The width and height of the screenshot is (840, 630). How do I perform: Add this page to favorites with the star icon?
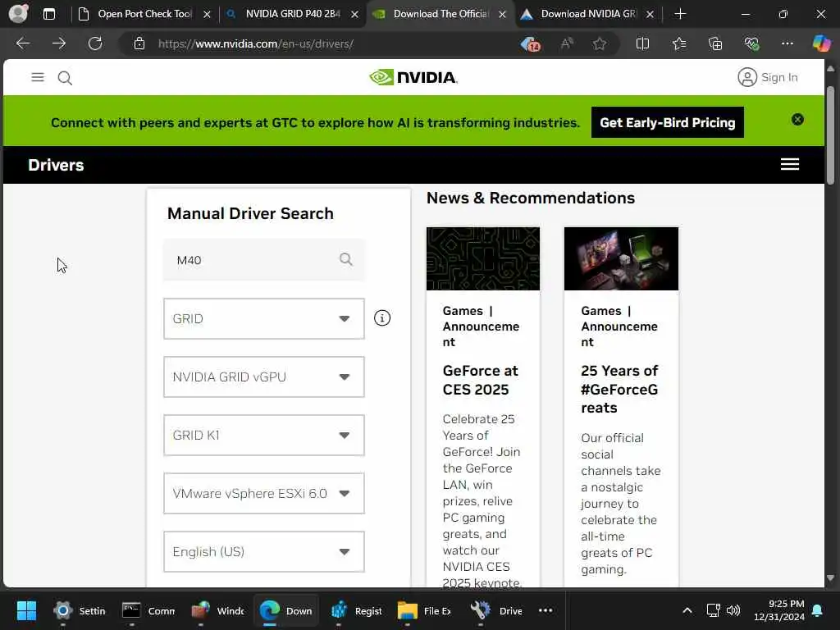click(600, 43)
